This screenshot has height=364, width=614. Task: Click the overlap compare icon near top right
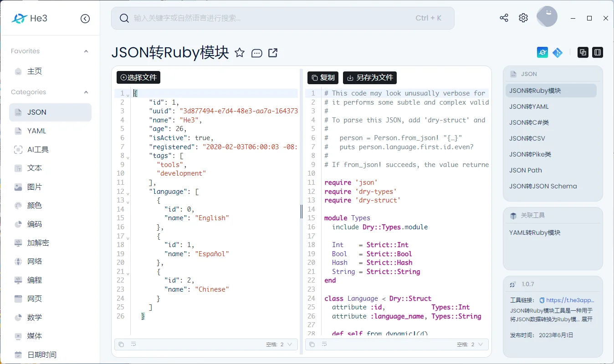[583, 52]
